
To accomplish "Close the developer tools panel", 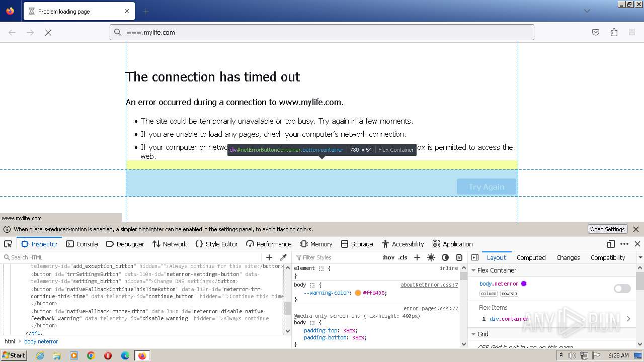I will [637, 244].
